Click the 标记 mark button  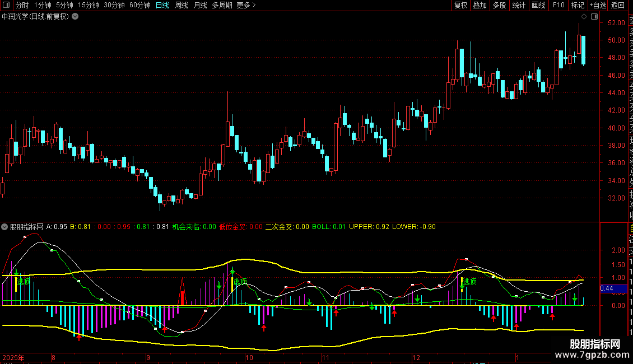578,5
